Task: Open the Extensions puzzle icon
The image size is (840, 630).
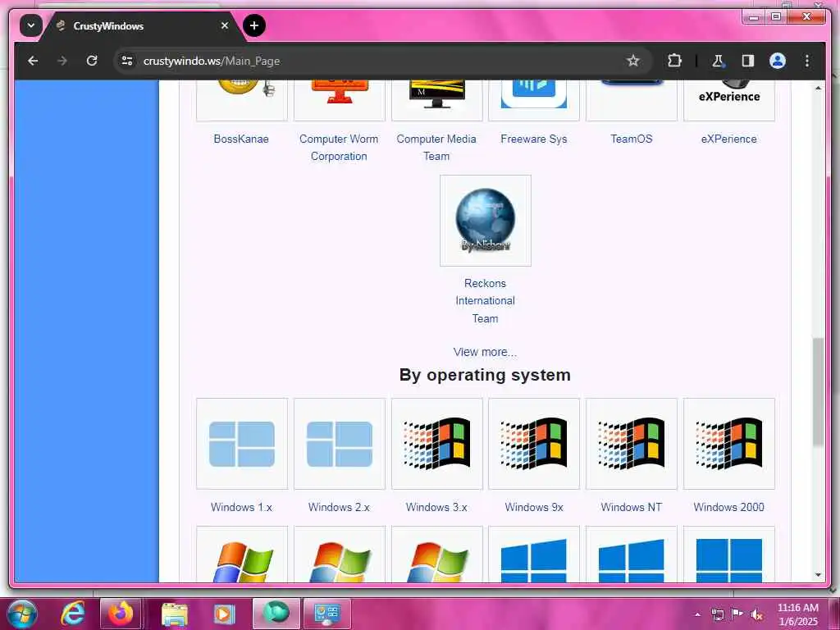Action: pyautogui.click(x=674, y=61)
